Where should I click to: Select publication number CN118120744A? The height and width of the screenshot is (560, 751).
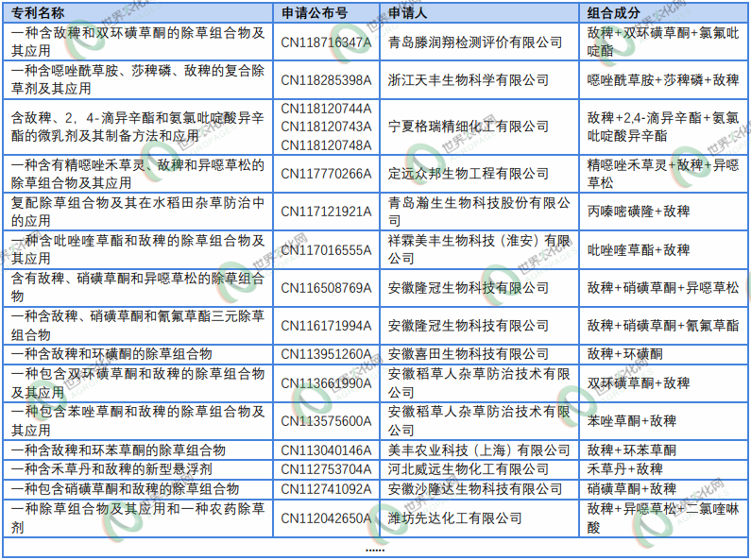click(326, 109)
